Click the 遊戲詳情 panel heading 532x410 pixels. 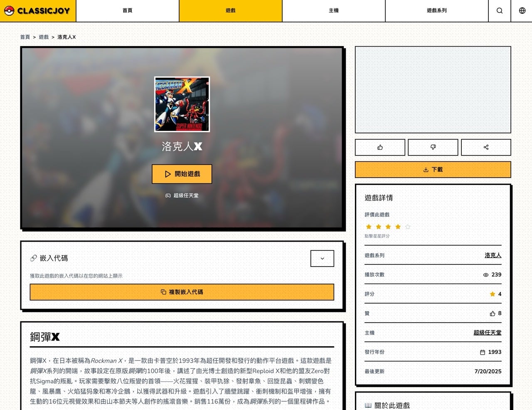[379, 198]
